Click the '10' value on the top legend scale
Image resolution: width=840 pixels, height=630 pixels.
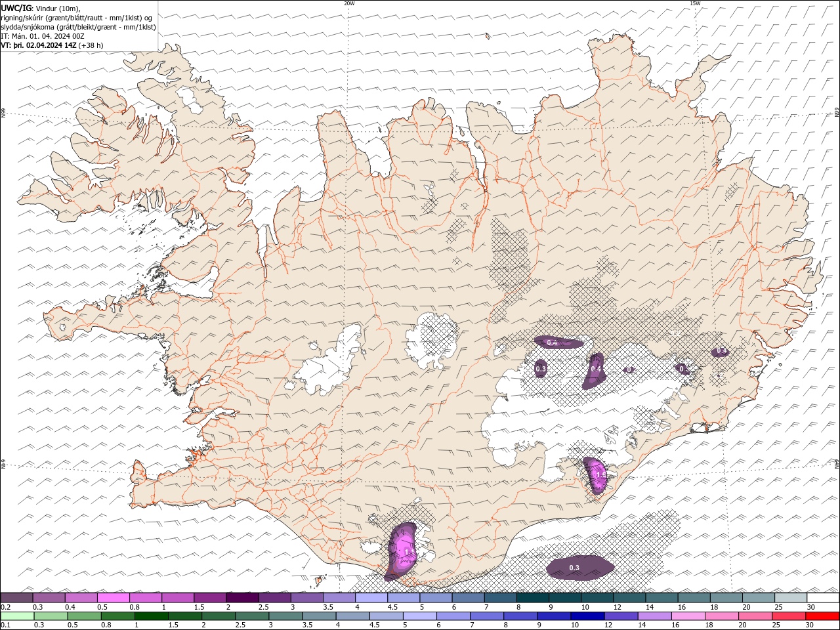584,607
